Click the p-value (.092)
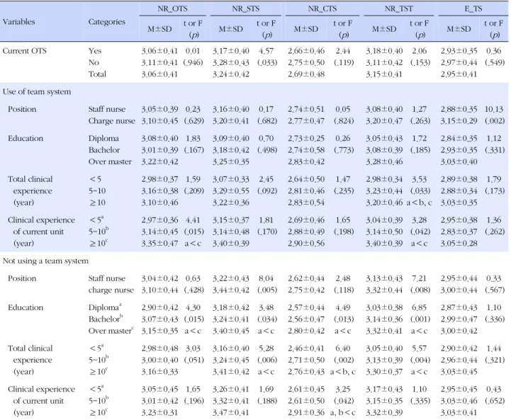Screen dimensions: 511x420 (267, 191)
